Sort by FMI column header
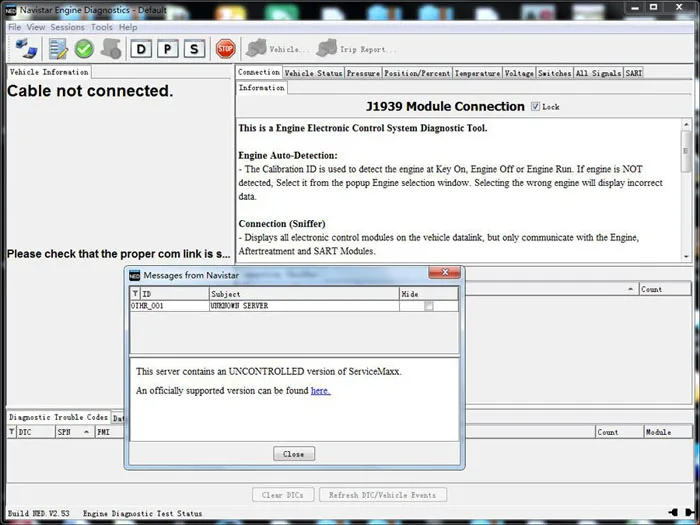 [109, 432]
